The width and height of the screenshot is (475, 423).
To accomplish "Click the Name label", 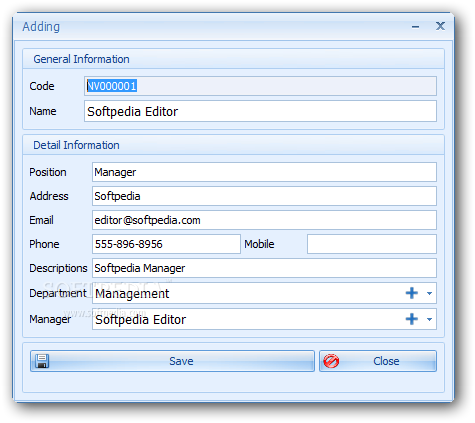I will [x=43, y=111].
